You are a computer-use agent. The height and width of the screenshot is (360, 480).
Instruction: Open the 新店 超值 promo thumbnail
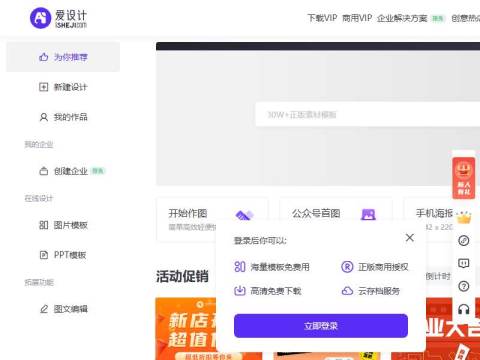186,329
